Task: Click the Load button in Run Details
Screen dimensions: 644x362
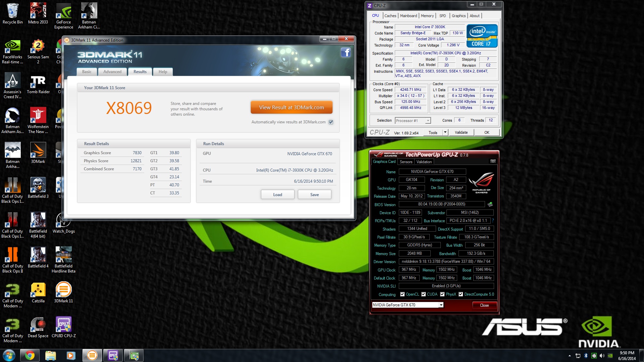Action: 278,195
